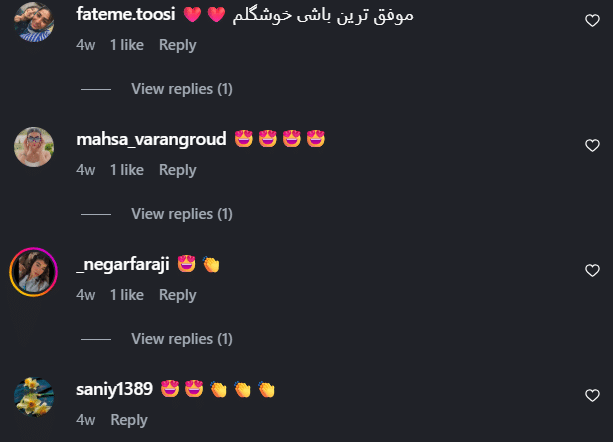Open the fateme.toosi username link
The image size is (613, 442).
(125, 14)
